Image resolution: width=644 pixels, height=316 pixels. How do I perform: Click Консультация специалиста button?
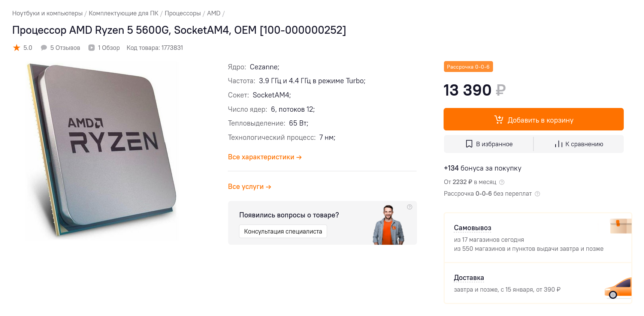[x=283, y=231]
